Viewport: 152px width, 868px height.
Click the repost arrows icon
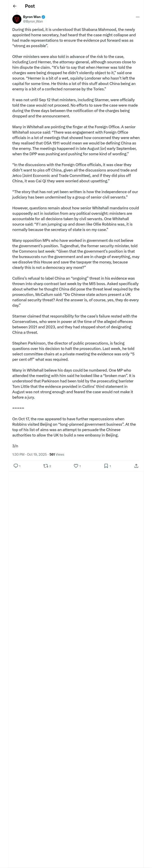pos(45,466)
